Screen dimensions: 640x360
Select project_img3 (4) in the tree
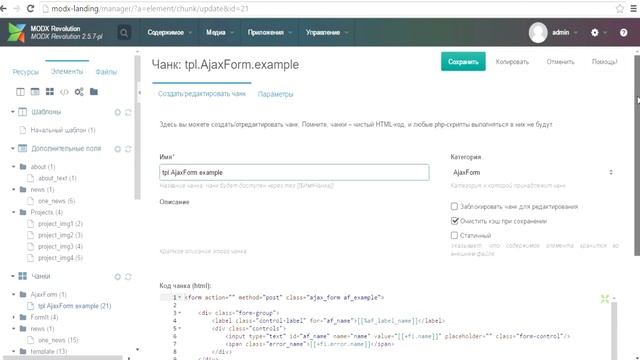tap(60, 247)
